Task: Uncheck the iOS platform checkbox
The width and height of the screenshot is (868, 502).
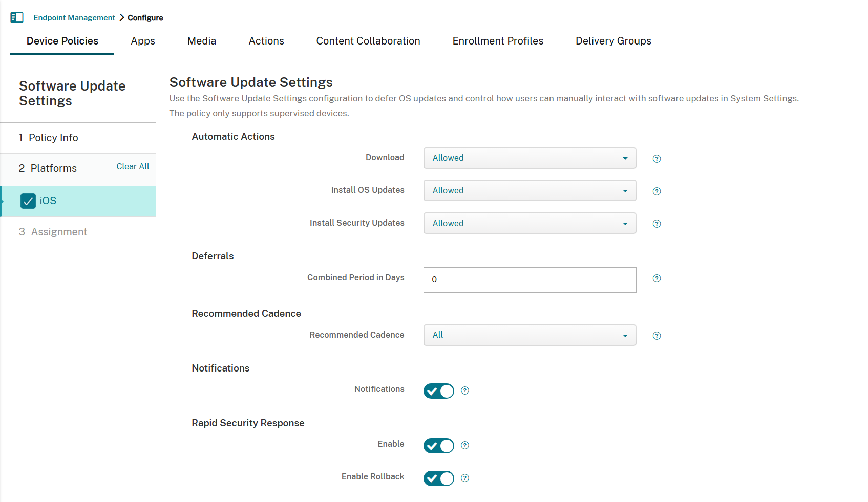Action: pyautogui.click(x=28, y=201)
